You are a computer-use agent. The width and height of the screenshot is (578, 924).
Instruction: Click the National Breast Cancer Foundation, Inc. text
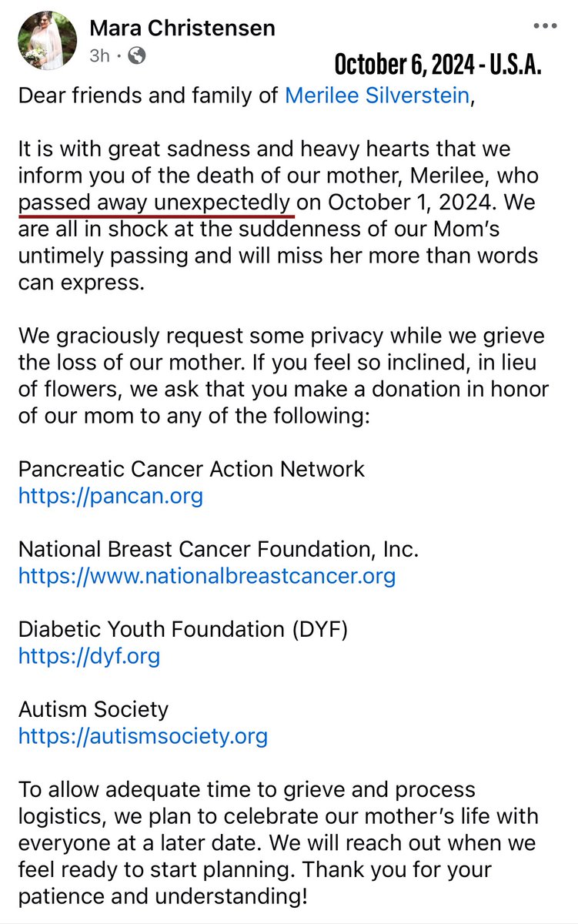(x=218, y=549)
